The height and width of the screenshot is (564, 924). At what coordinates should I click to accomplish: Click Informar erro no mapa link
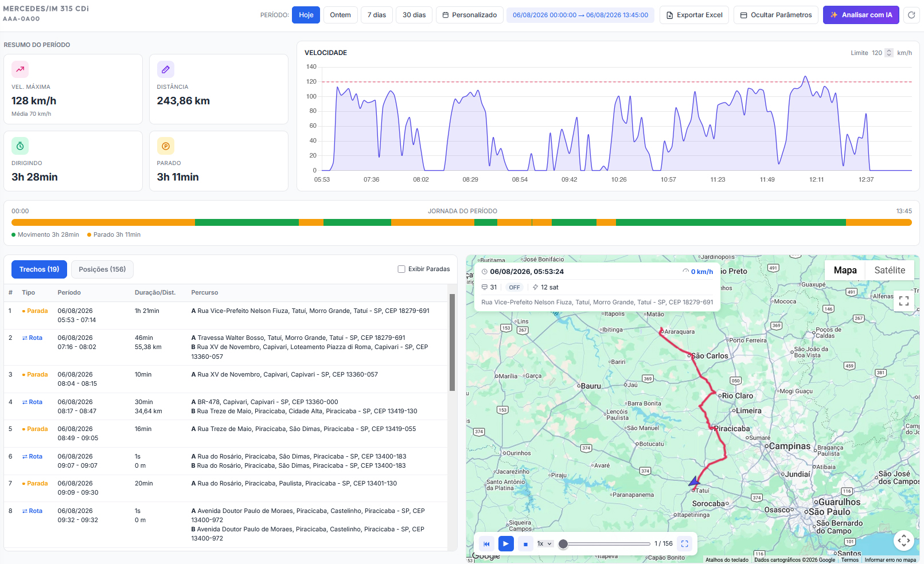click(x=890, y=560)
